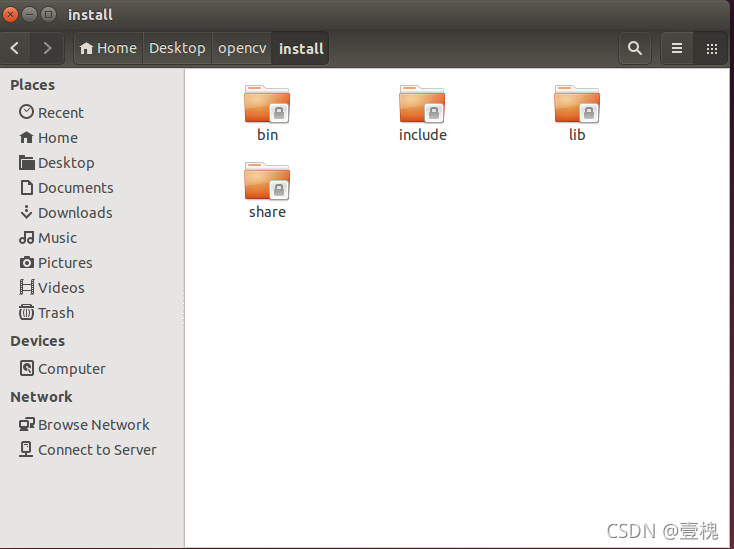Viewport: 734px width, 549px height.
Task: Click the Music note icon in sidebar
Action: [x=26, y=237]
